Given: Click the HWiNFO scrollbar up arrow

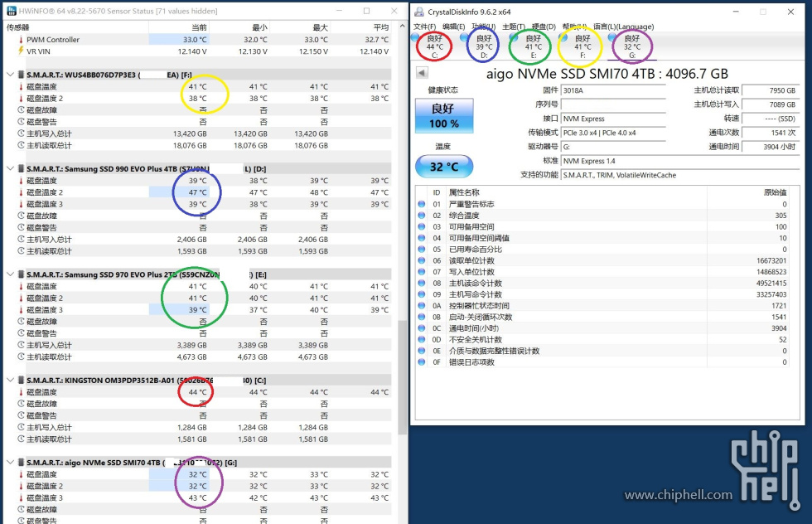Looking at the screenshot, I should (x=403, y=27).
